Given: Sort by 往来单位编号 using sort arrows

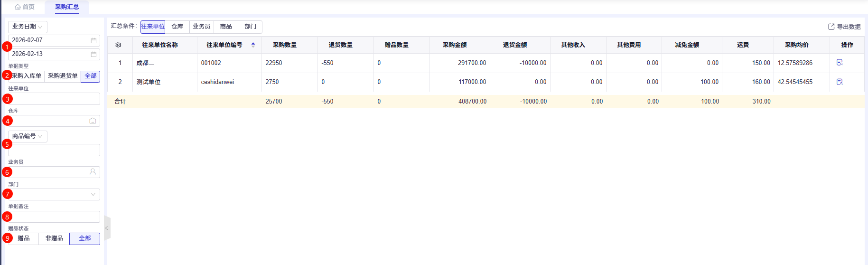Looking at the screenshot, I should coord(253,45).
